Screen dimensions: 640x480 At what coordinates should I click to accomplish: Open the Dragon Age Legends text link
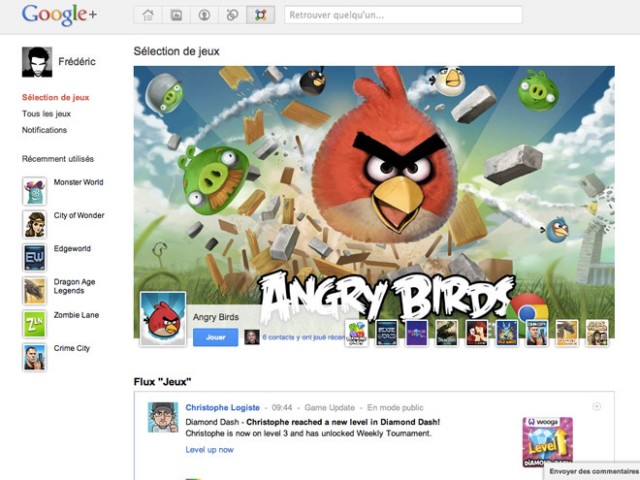coord(74,286)
